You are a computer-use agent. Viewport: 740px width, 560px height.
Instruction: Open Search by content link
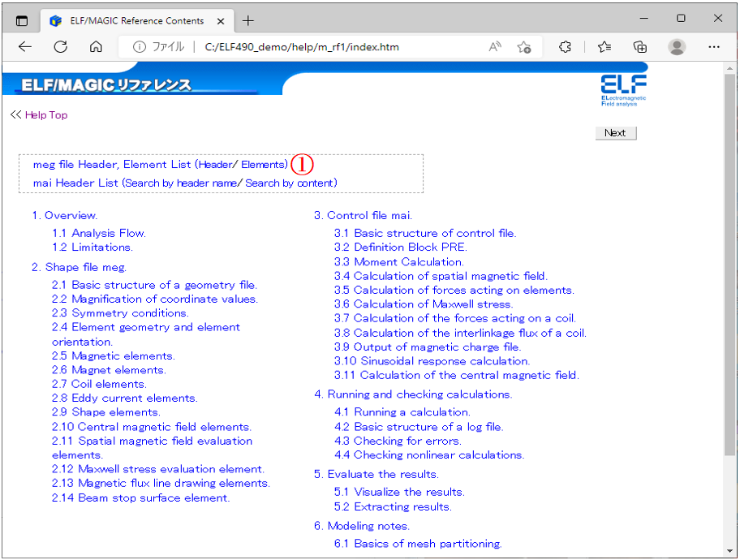tap(290, 183)
